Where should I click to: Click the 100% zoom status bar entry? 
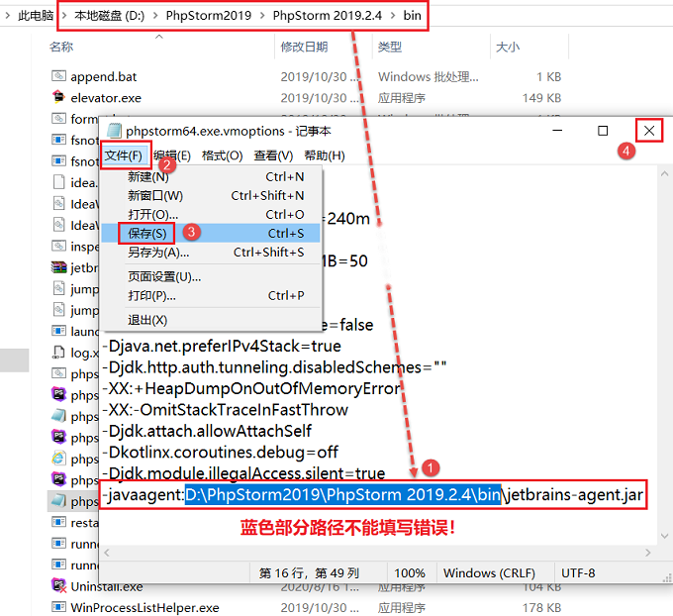coord(410,573)
